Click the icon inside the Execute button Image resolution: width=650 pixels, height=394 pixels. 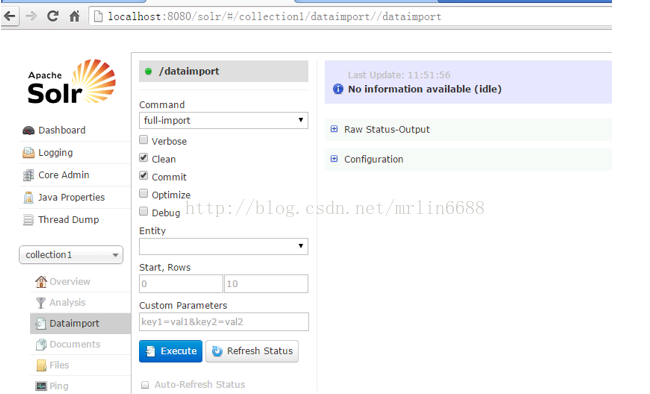coord(150,351)
